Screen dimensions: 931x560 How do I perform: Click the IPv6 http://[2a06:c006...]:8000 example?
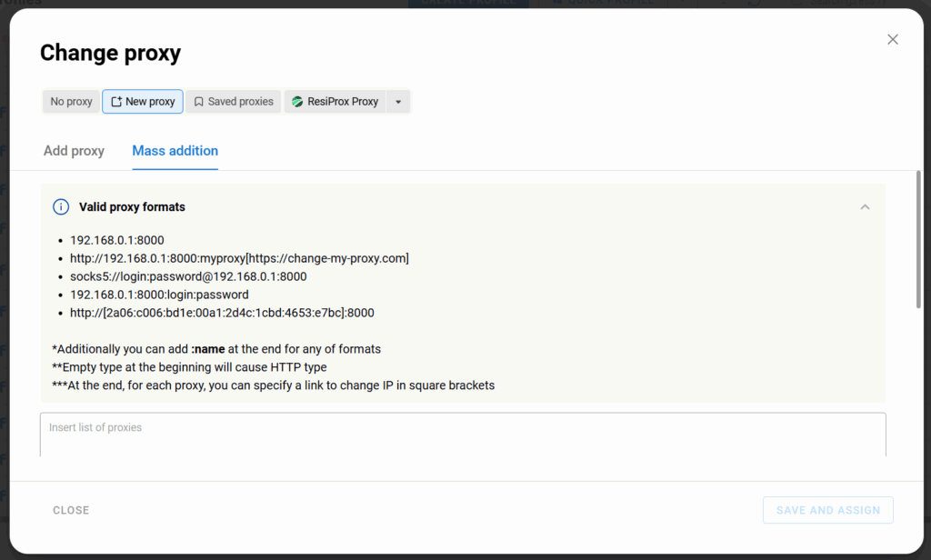click(x=222, y=313)
